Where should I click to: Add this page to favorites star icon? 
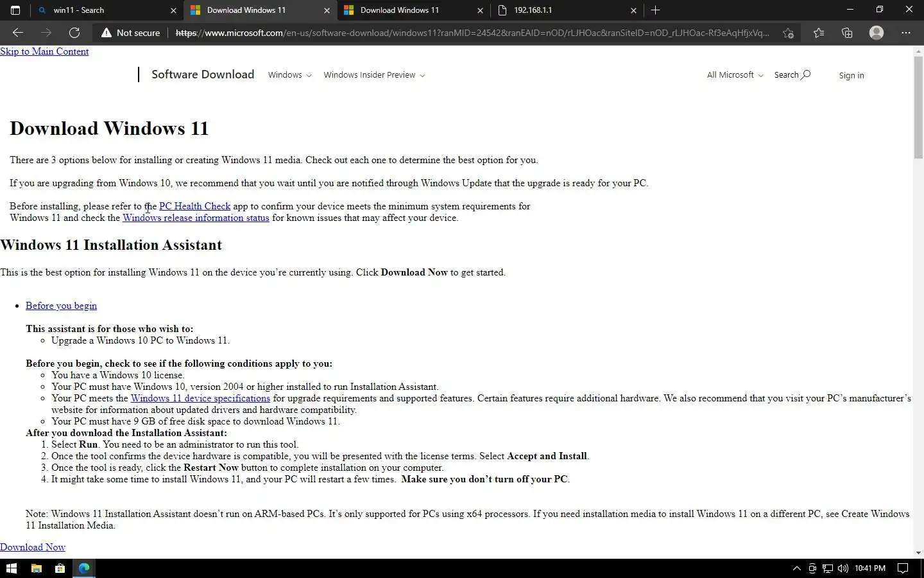click(788, 33)
